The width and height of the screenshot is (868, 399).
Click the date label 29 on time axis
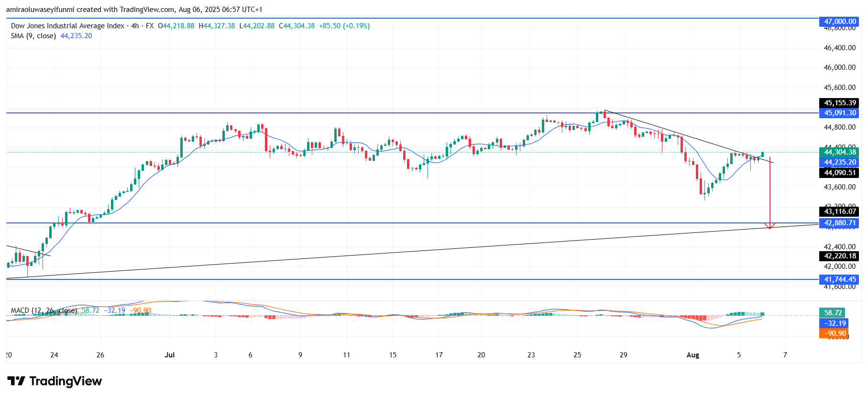click(623, 355)
